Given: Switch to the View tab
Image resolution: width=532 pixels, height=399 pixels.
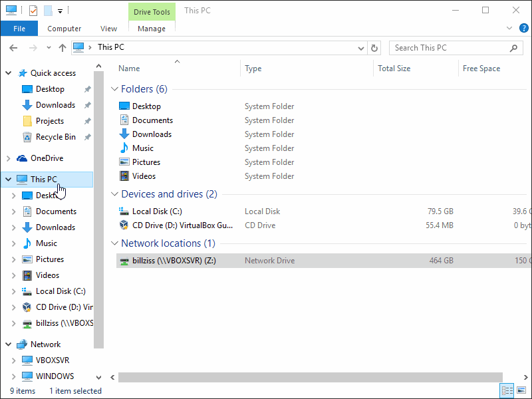Looking at the screenshot, I should [108, 29].
